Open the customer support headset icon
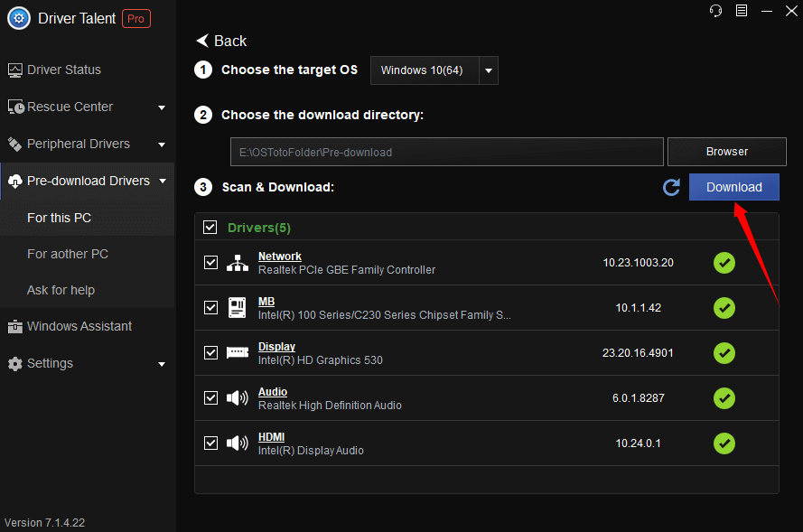 coord(715,11)
